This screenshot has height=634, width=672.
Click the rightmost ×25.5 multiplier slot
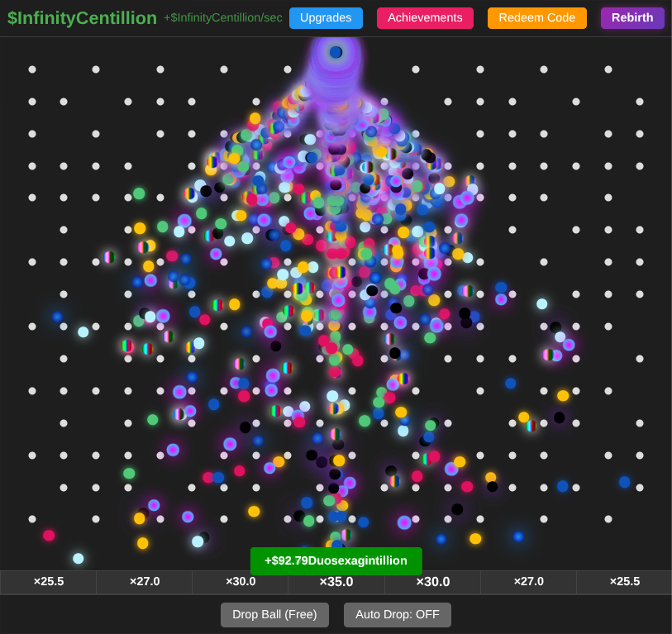[x=624, y=582]
